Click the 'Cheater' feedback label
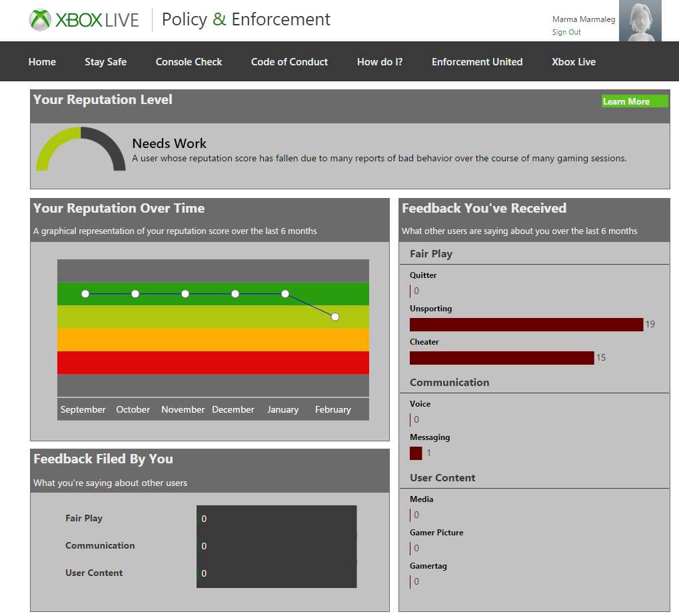The width and height of the screenshot is (679, 616). (x=424, y=342)
